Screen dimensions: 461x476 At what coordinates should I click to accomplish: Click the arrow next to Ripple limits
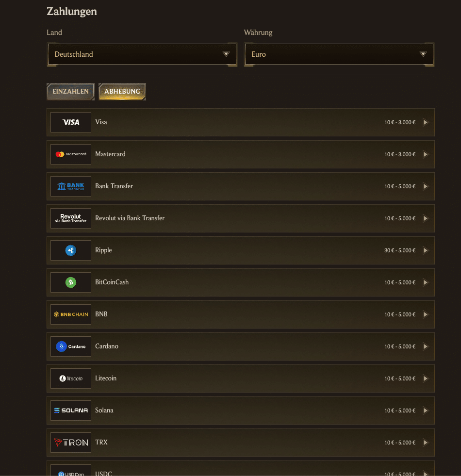[x=426, y=250]
